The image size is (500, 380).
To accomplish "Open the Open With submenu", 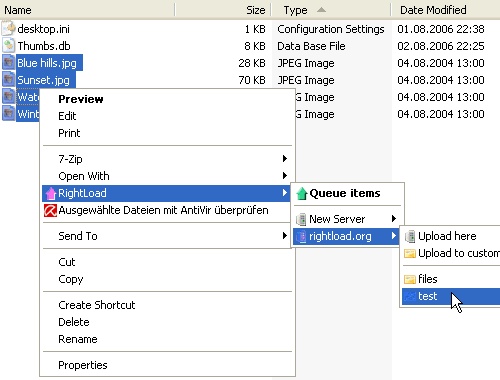I will coord(167,176).
